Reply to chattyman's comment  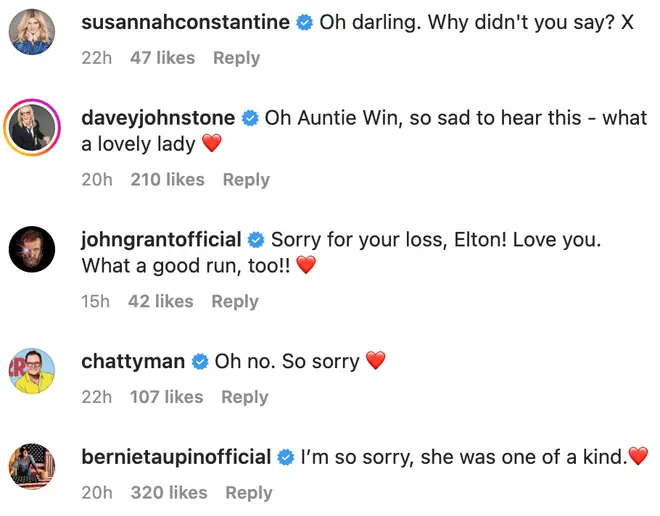(245, 397)
